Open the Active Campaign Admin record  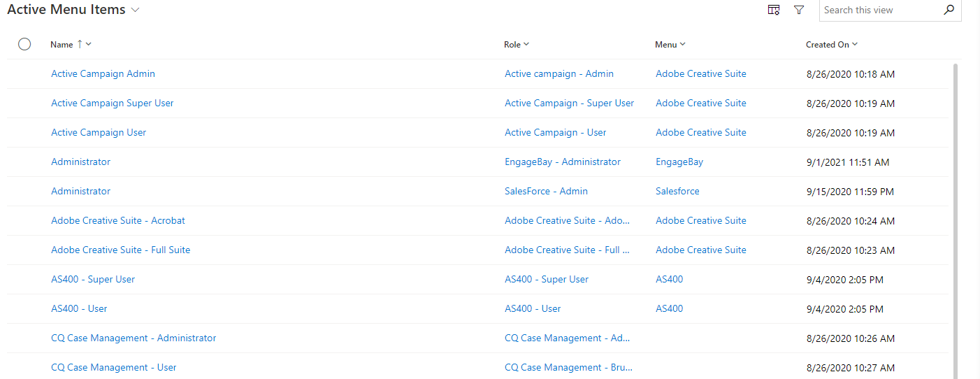(103, 73)
